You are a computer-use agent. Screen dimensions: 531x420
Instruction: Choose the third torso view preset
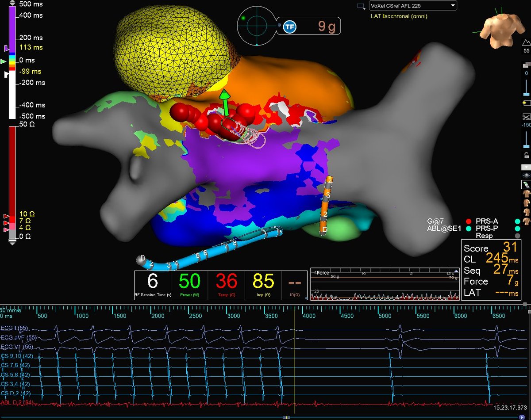[x=526, y=212]
